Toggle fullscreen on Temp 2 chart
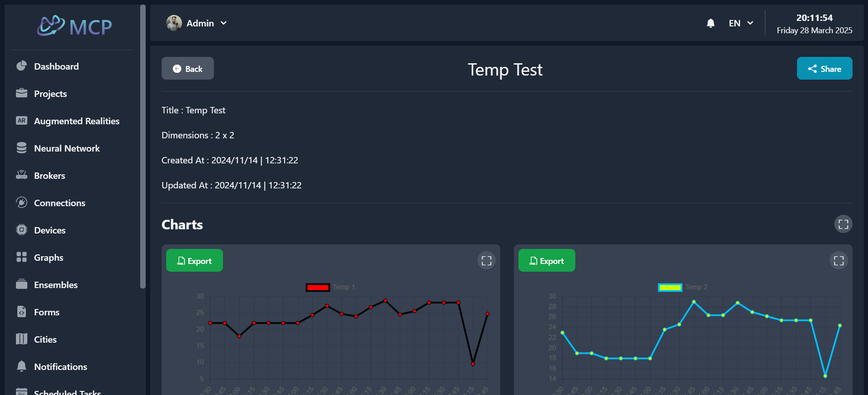The image size is (868, 395). [x=838, y=260]
